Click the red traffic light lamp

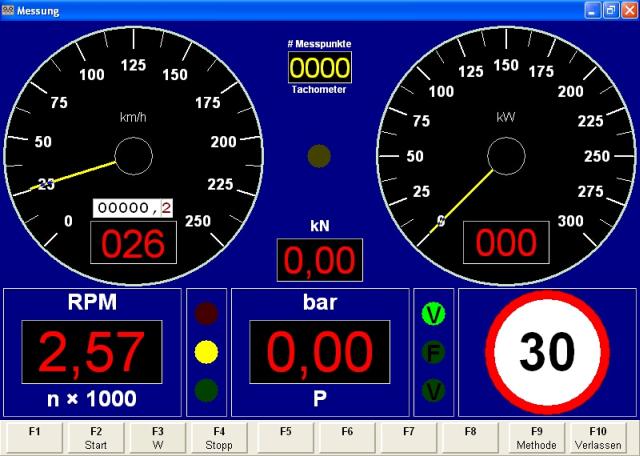(x=206, y=314)
